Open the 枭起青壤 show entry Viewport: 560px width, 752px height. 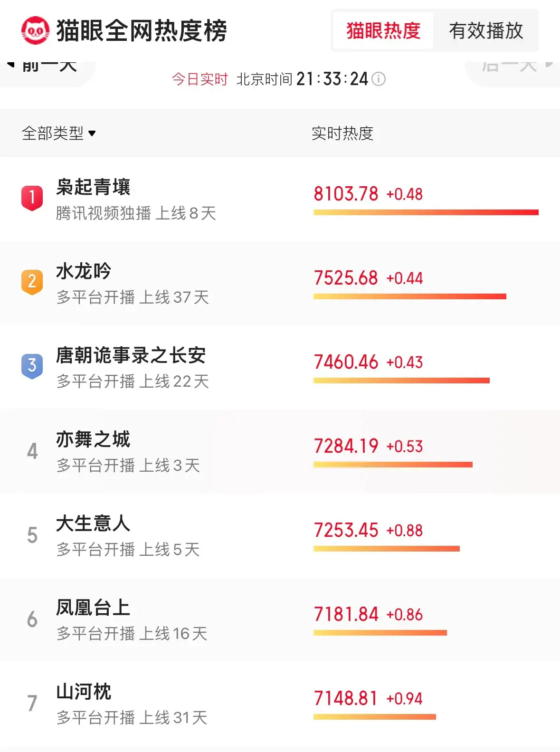pos(93,187)
